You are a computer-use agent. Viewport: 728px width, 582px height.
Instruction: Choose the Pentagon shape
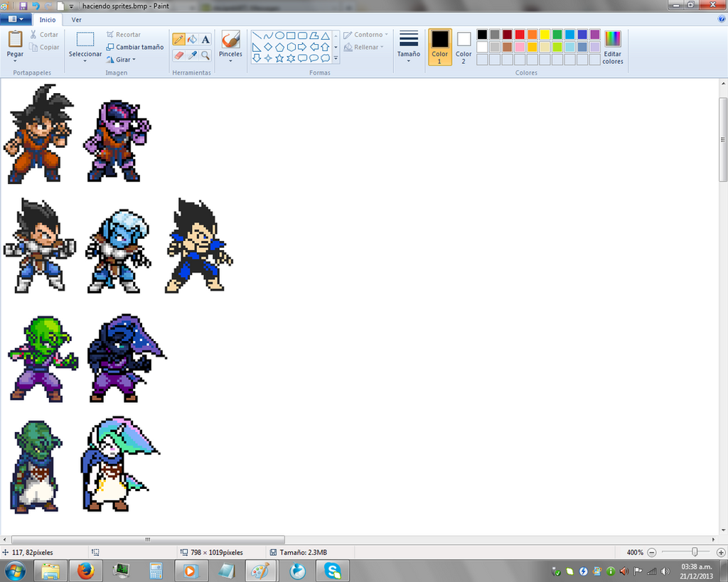279,47
